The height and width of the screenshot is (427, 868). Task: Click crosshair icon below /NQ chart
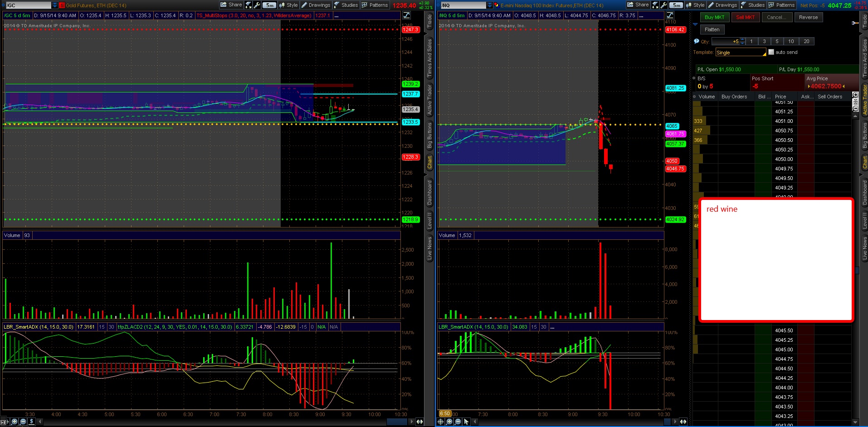pos(440,422)
